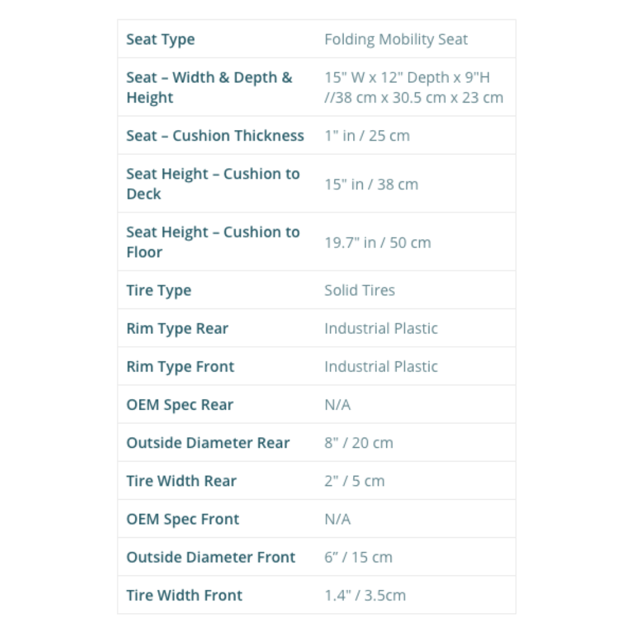Click the Seat – Cushion Thickness label
This screenshot has width=644, height=644.
tap(215, 135)
